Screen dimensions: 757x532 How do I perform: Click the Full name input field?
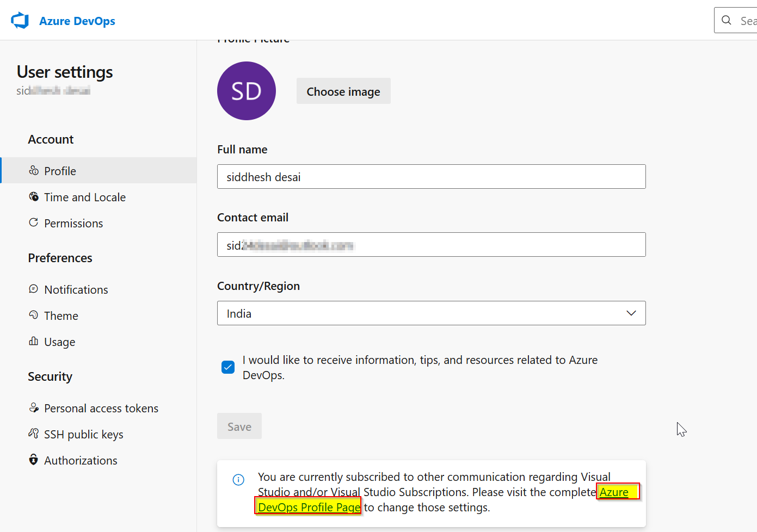(432, 177)
